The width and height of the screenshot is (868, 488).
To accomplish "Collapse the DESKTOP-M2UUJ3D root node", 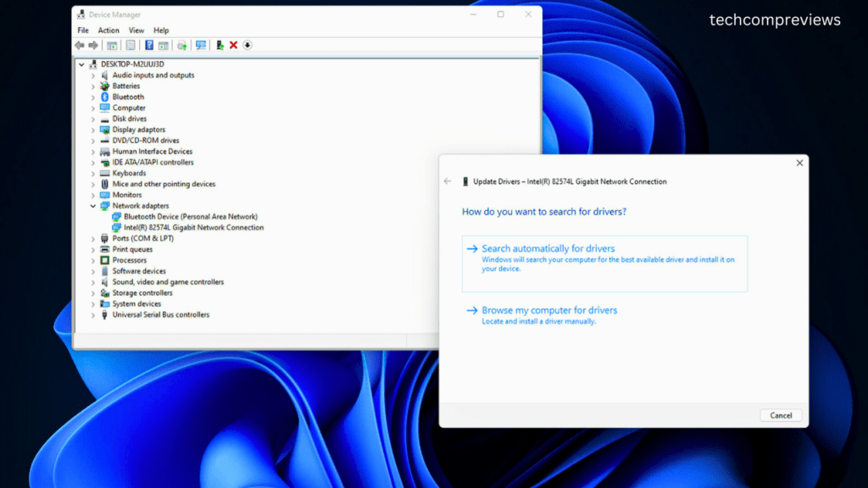I will (81, 64).
